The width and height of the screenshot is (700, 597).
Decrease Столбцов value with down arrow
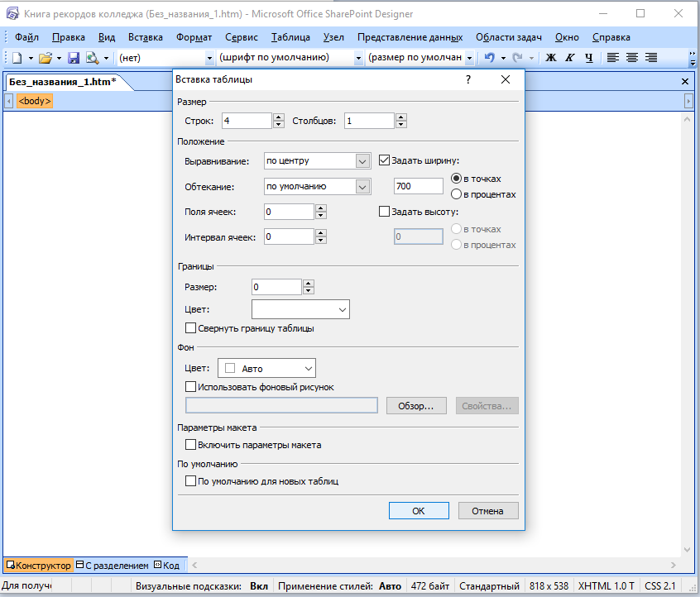(x=401, y=125)
